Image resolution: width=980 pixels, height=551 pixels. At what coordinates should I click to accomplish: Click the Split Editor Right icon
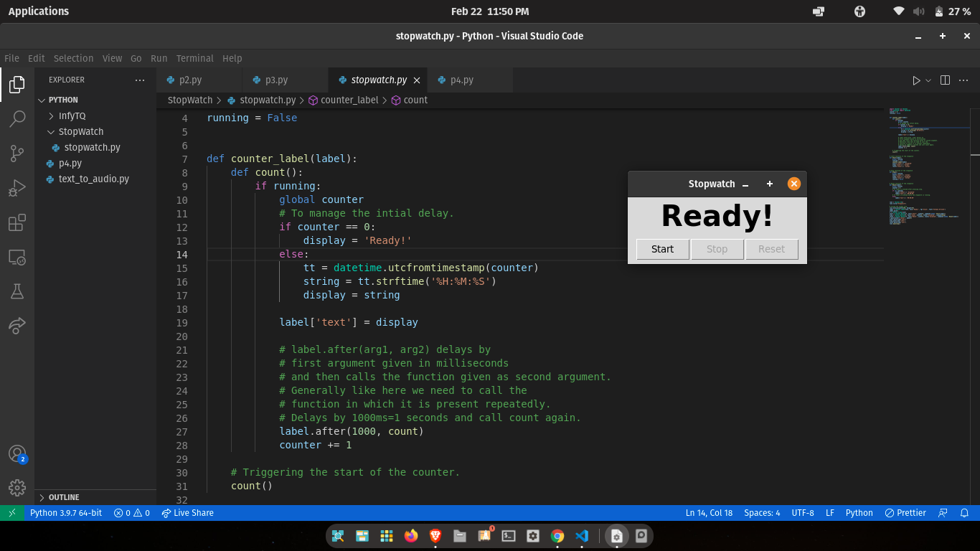(945, 80)
